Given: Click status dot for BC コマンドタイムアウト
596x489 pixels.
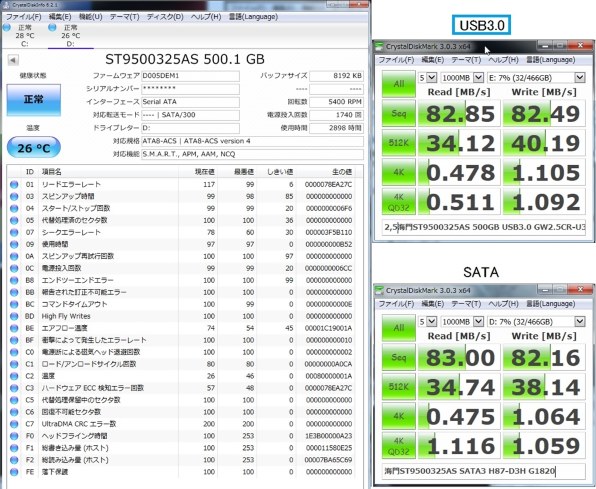Looking at the screenshot, I should [14, 304].
